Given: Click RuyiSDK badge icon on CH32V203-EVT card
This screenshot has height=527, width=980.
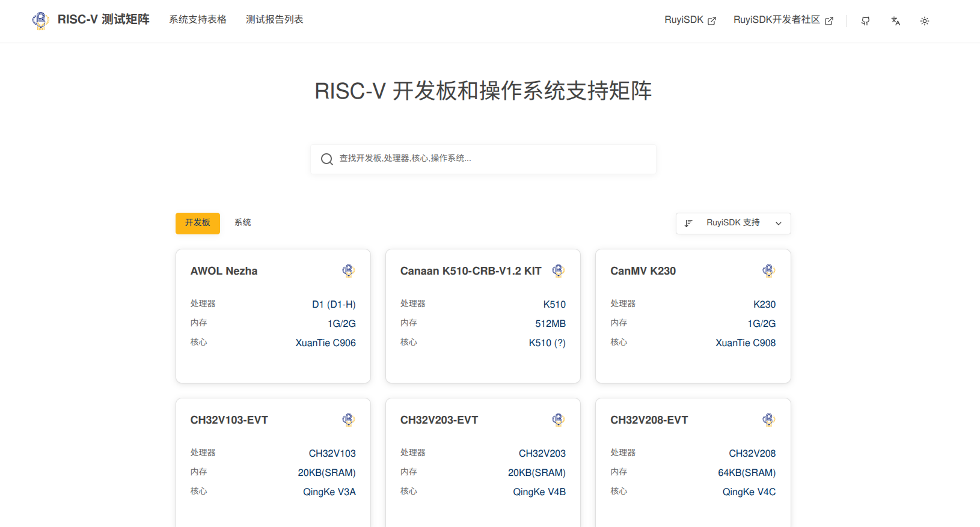Looking at the screenshot, I should click(x=559, y=420).
